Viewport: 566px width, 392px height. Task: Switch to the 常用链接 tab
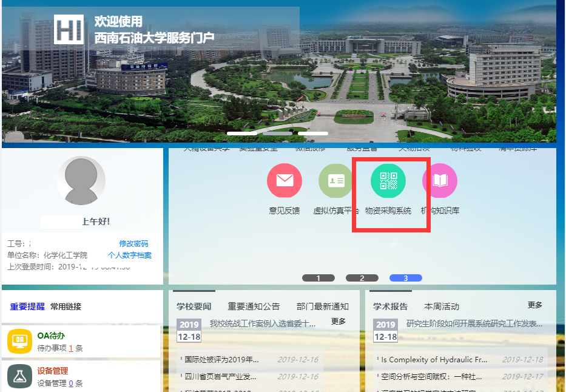tap(66, 306)
